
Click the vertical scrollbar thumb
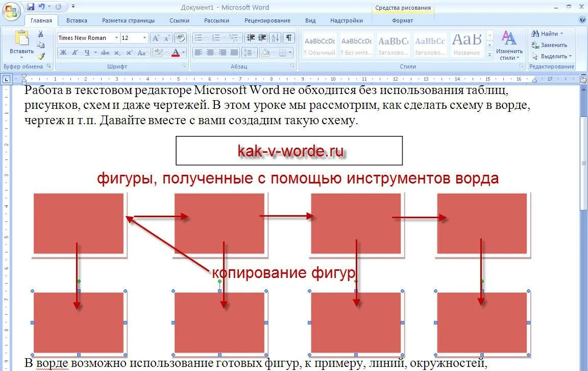(x=583, y=164)
